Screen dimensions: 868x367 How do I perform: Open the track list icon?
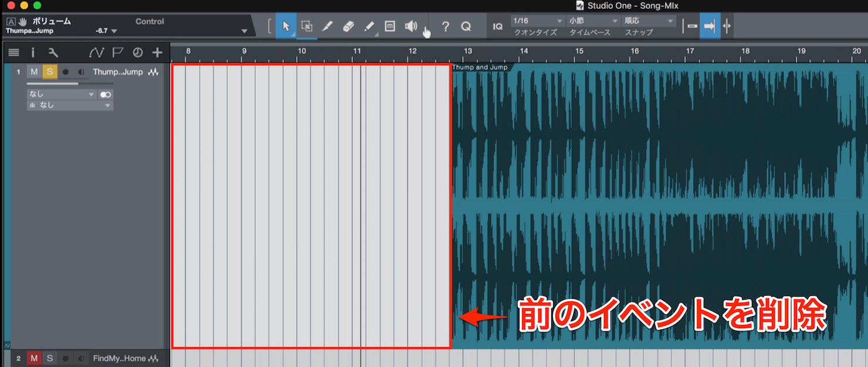pos(13,53)
